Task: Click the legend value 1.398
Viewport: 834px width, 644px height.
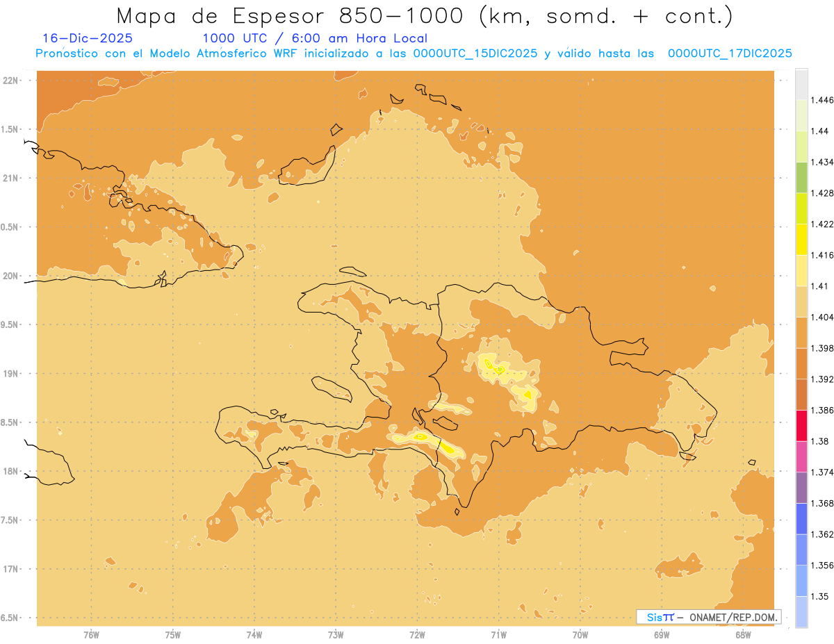Action: pos(822,348)
